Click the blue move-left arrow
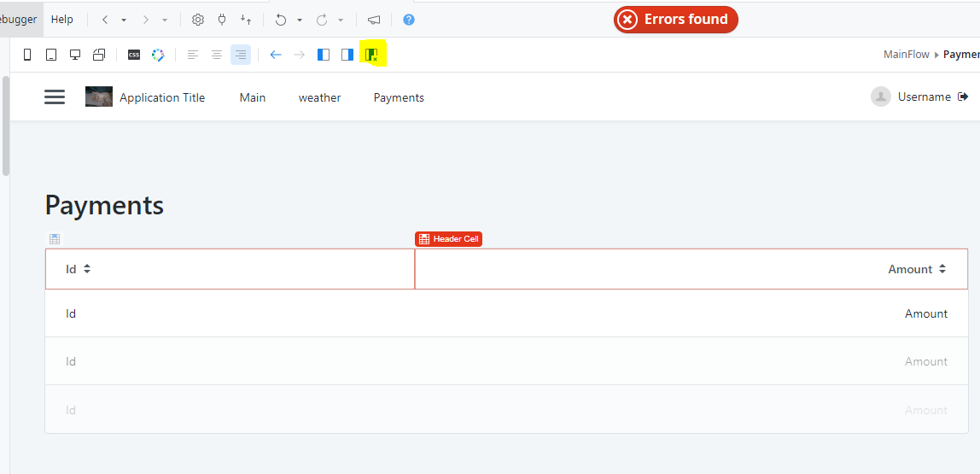The width and height of the screenshot is (980, 474). [276, 55]
